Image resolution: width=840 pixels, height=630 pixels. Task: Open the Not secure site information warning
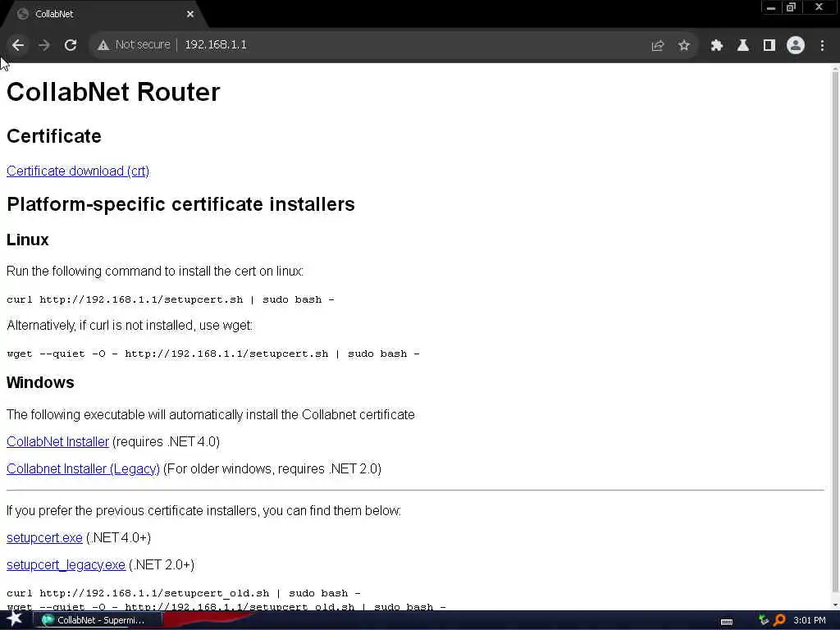(x=134, y=44)
